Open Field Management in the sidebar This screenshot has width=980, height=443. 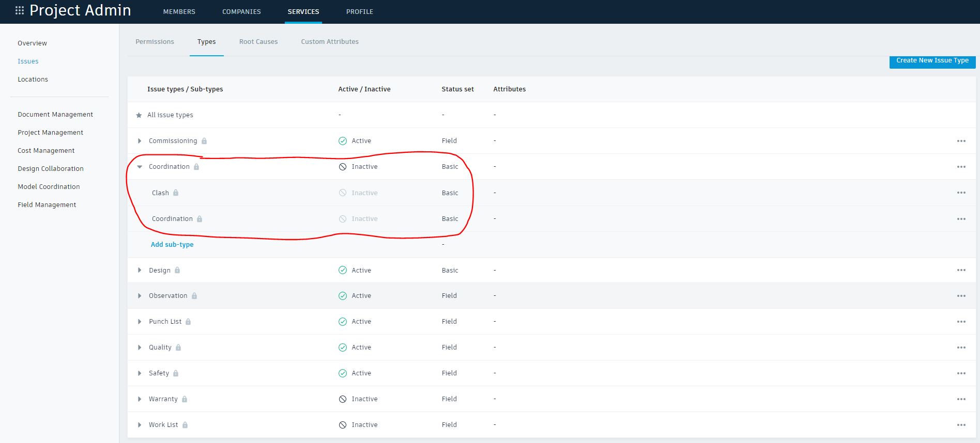click(x=47, y=205)
